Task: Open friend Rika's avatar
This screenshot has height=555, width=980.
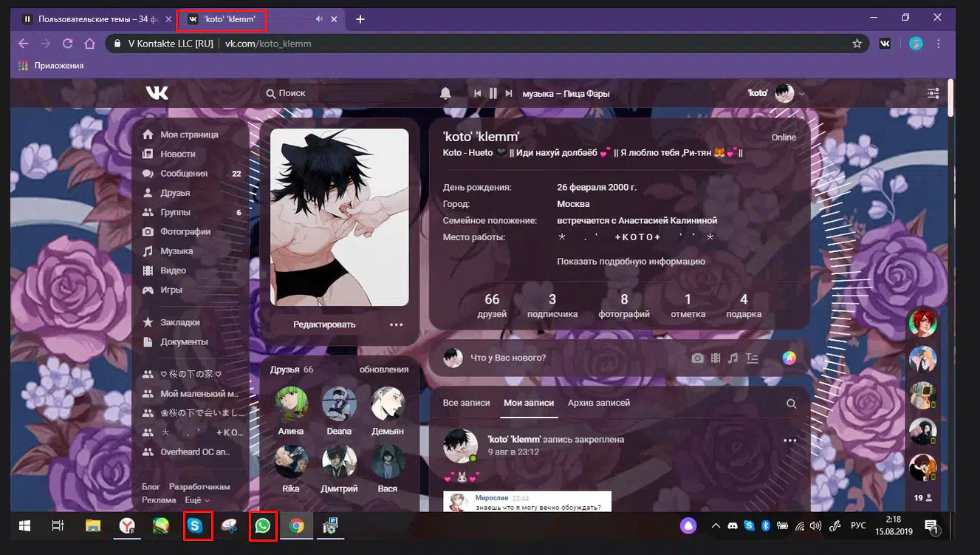Action: click(291, 461)
